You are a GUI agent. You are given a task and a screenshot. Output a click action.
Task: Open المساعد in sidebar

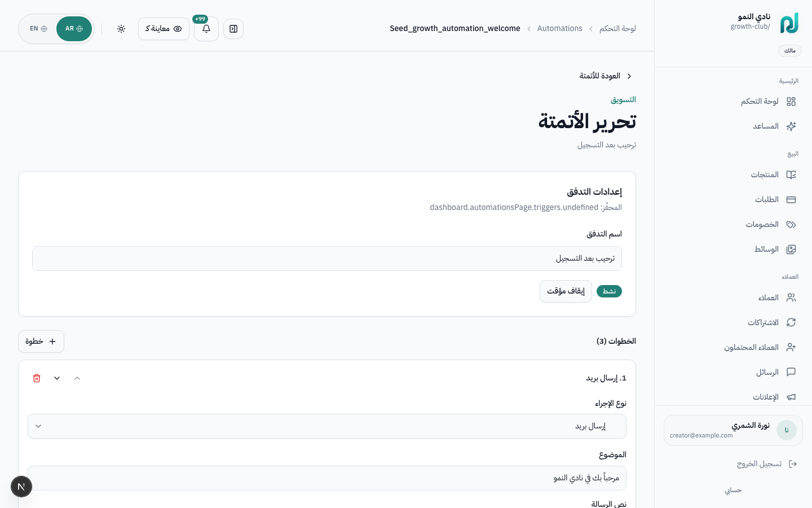pos(733,126)
